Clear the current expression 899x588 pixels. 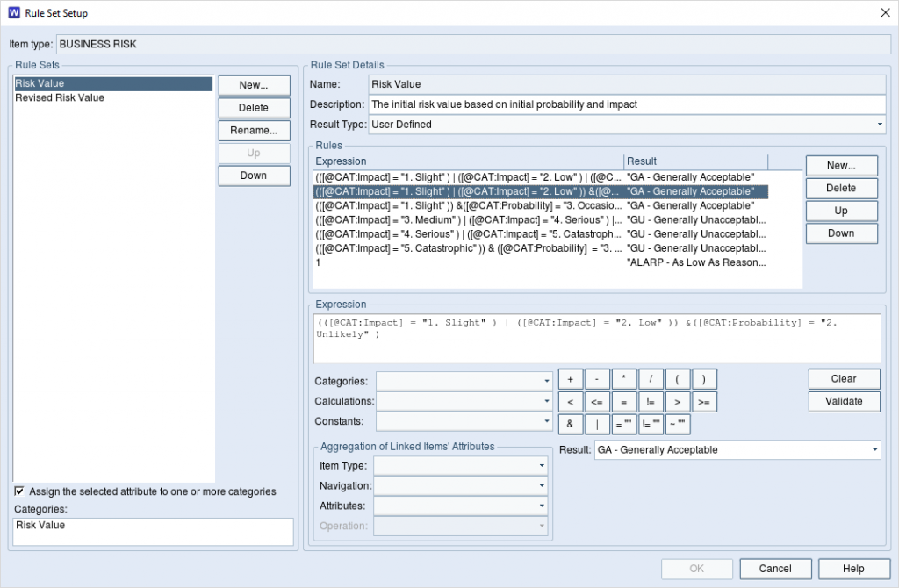click(x=843, y=378)
